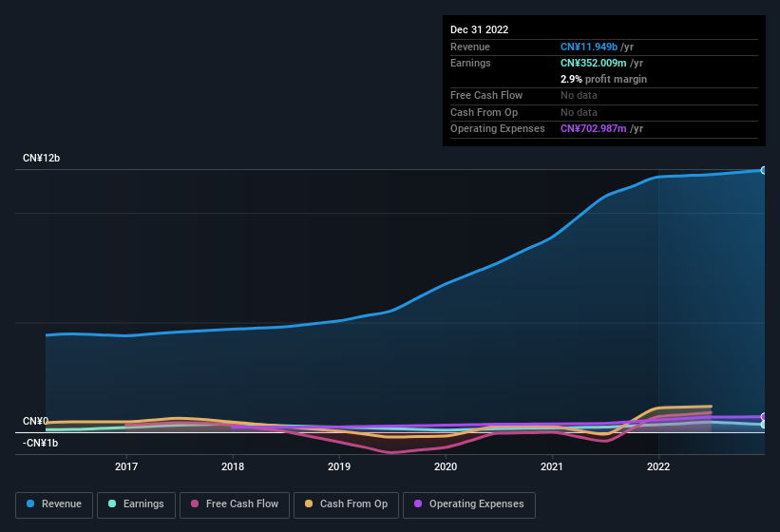
Task: Click the 2021 x-axis label
Action: pyautogui.click(x=552, y=466)
